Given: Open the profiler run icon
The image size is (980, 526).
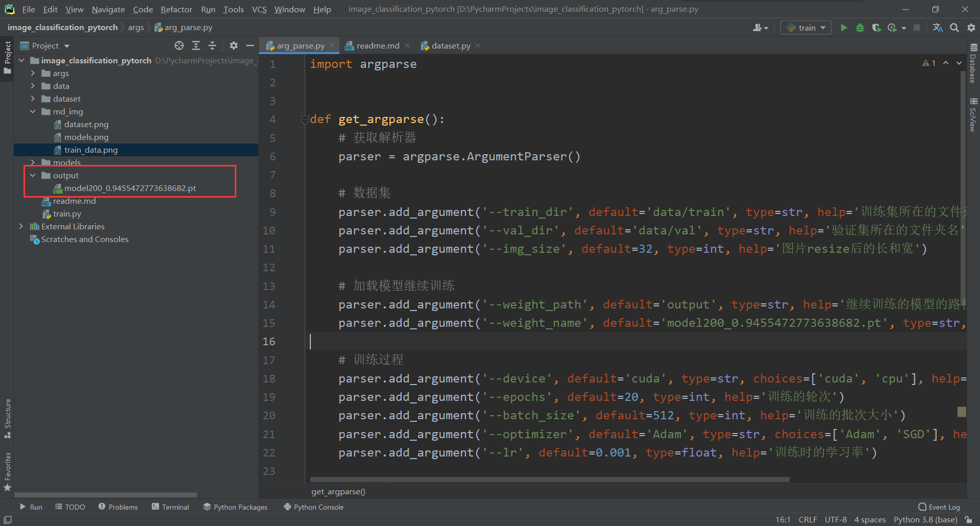Looking at the screenshot, I should (x=893, y=28).
